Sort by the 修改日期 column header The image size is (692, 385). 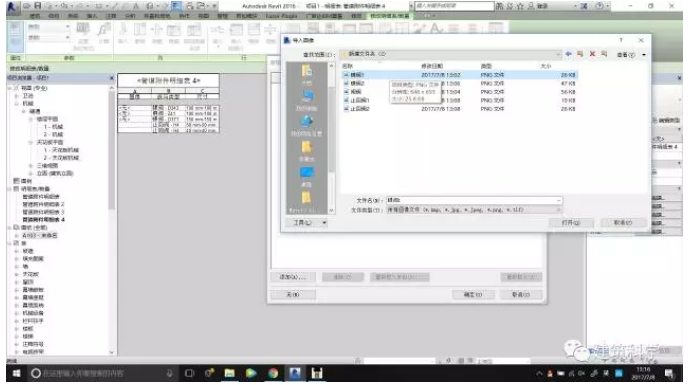click(432, 66)
